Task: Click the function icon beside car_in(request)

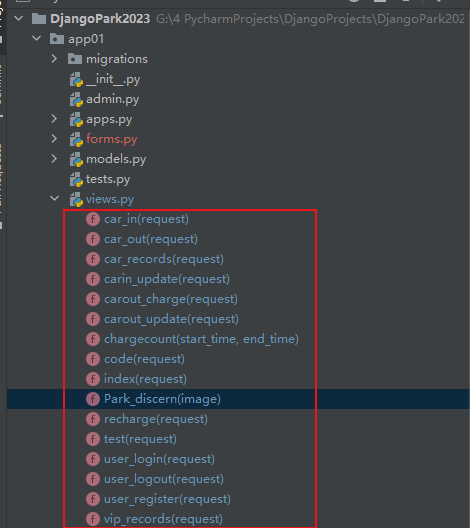Action: (93, 219)
